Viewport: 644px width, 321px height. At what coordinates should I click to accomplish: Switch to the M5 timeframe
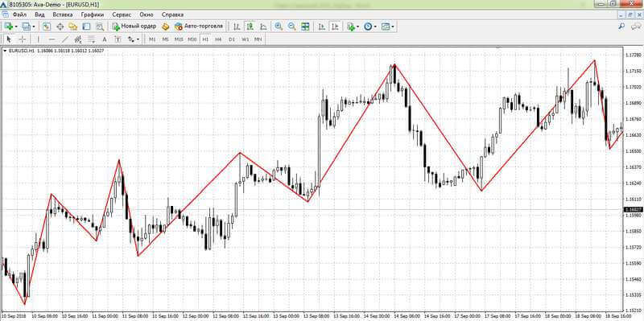point(166,39)
